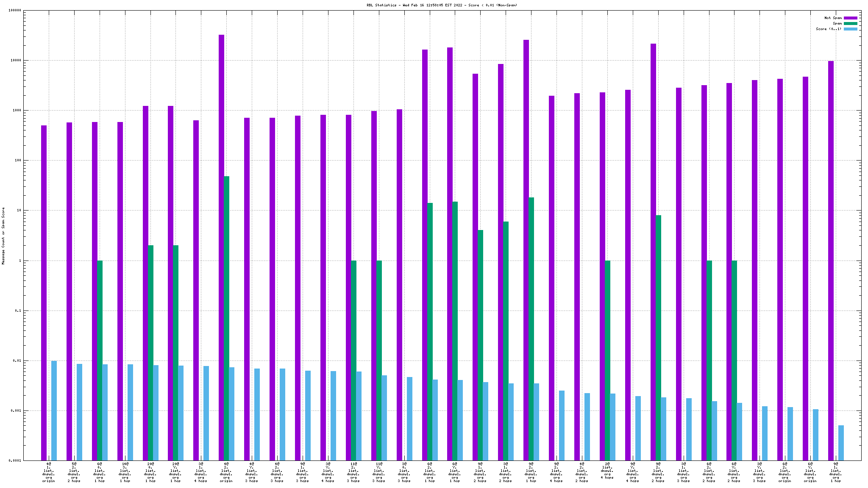Click the "14@ 3. list.dnswl.org 1 hop" x-axis label
Viewport: 868px width, 488px height.
pyautogui.click(x=125, y=472)
